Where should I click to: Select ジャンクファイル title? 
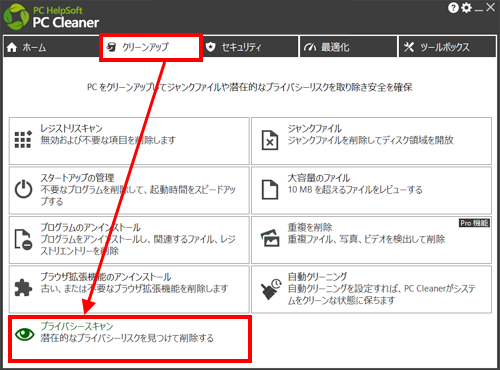click(315, 128)
